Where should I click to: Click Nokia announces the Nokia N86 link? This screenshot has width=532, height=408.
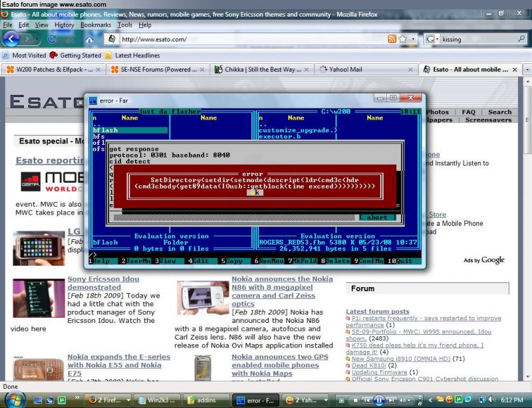282,291
